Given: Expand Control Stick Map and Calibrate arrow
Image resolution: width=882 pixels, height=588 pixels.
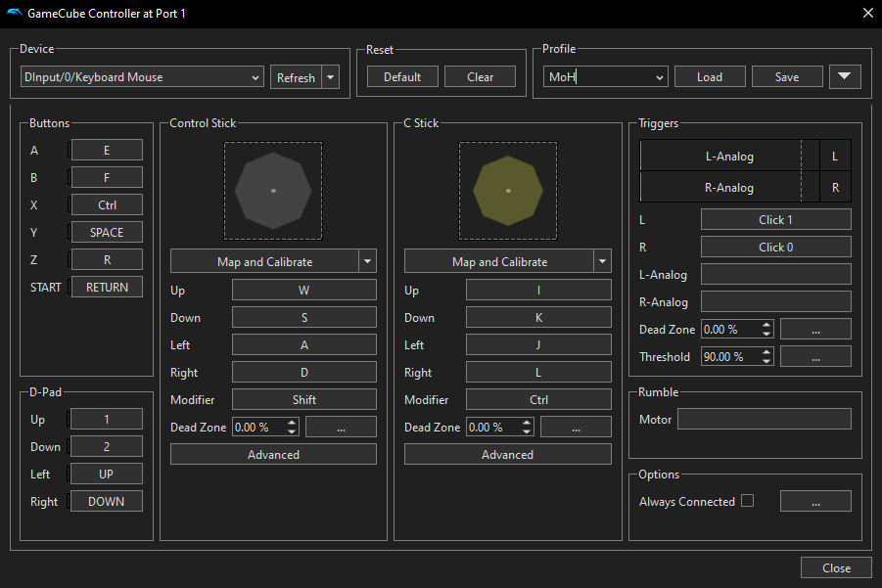Looking at the screenshot, I should coord(368,261).
